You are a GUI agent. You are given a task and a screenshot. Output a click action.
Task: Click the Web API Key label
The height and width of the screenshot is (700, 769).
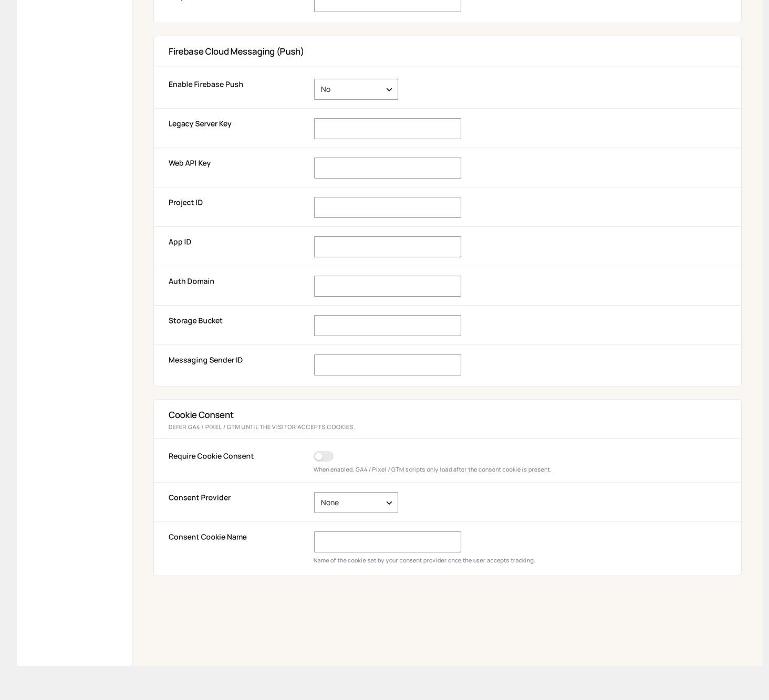tap(190, 163)
